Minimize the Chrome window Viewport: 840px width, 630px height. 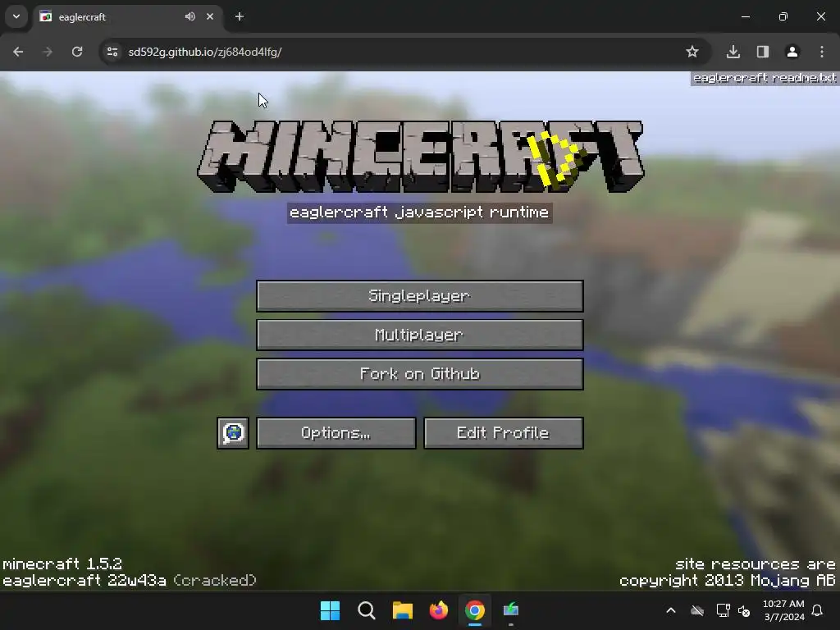click(746, 16)
